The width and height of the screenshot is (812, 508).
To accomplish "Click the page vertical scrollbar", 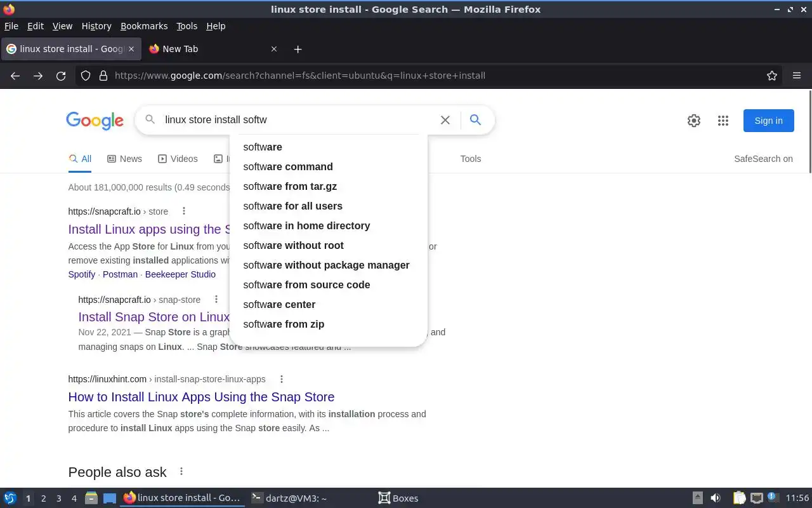I will 809,131.
